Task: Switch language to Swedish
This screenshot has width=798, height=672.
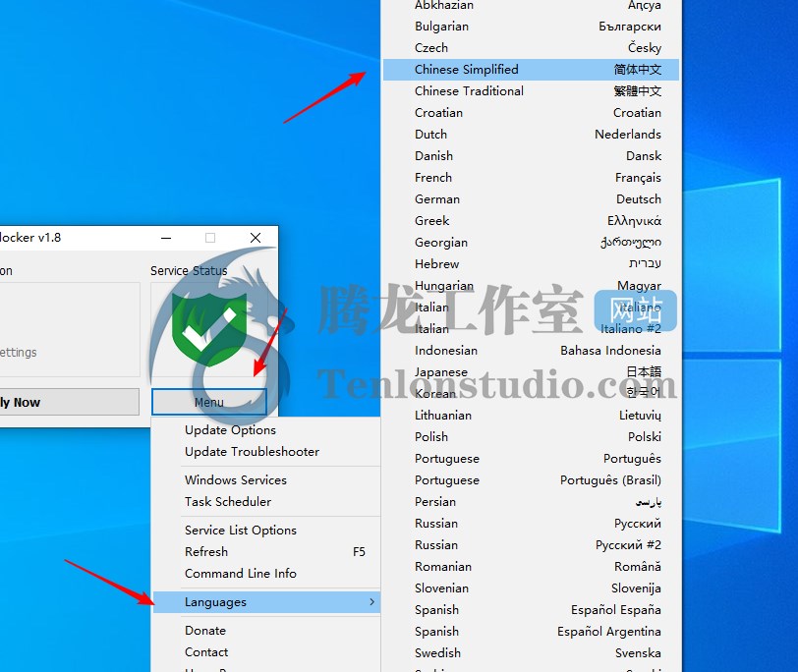Action: click(x=531, y=653)
